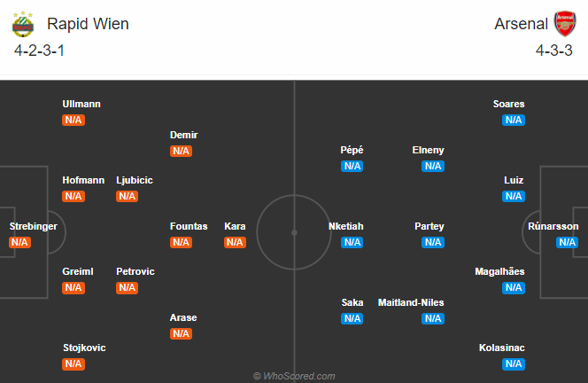Select Ullmann's N/A rating badge
This screenshot has height=383, width=588.
tap(73, 121)
